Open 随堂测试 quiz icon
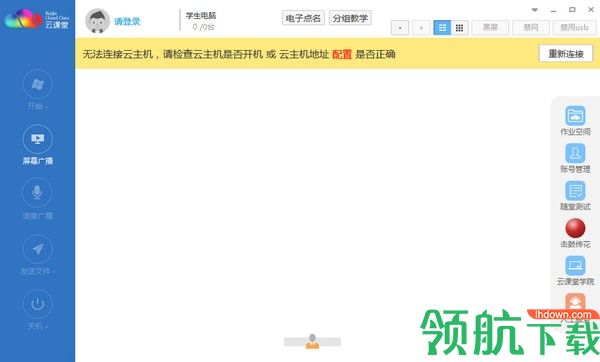The height and width of the screenshot is (362, 600). (x=575, y=191)
